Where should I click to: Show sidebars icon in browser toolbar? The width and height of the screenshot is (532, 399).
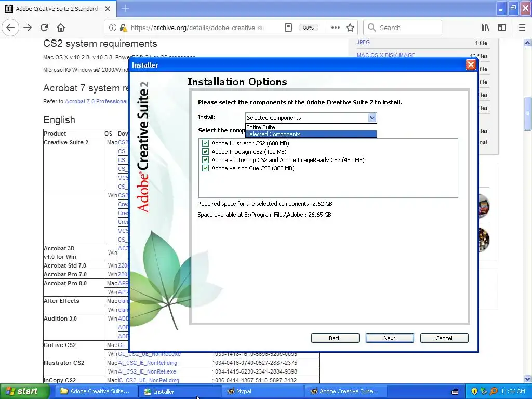click(502, 28)
